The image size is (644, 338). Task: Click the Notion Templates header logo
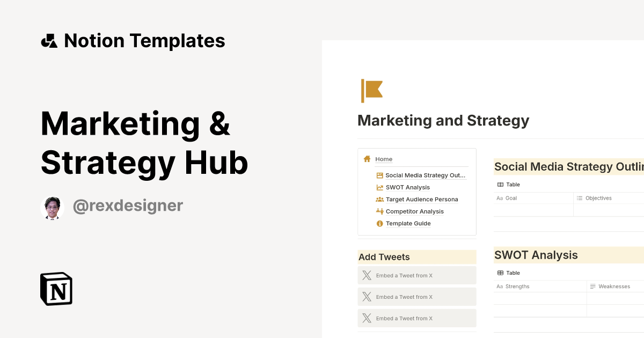[x=49, y=40]
